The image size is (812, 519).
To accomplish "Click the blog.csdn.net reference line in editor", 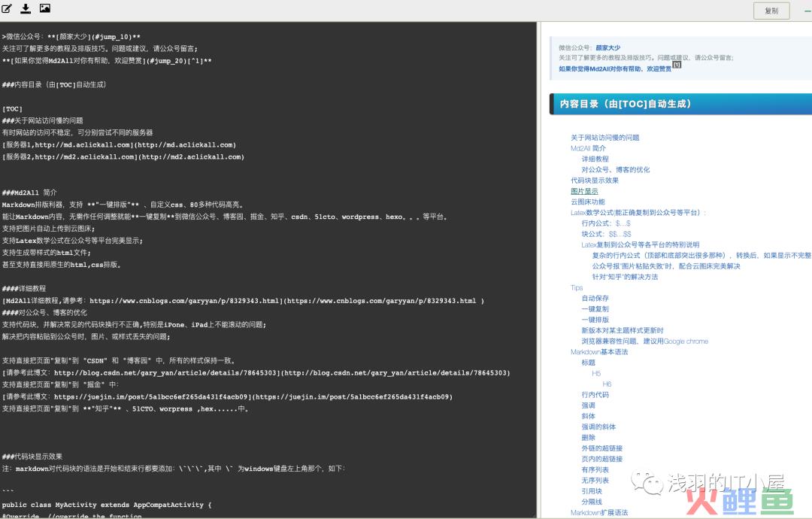I will tap(256, 373).
